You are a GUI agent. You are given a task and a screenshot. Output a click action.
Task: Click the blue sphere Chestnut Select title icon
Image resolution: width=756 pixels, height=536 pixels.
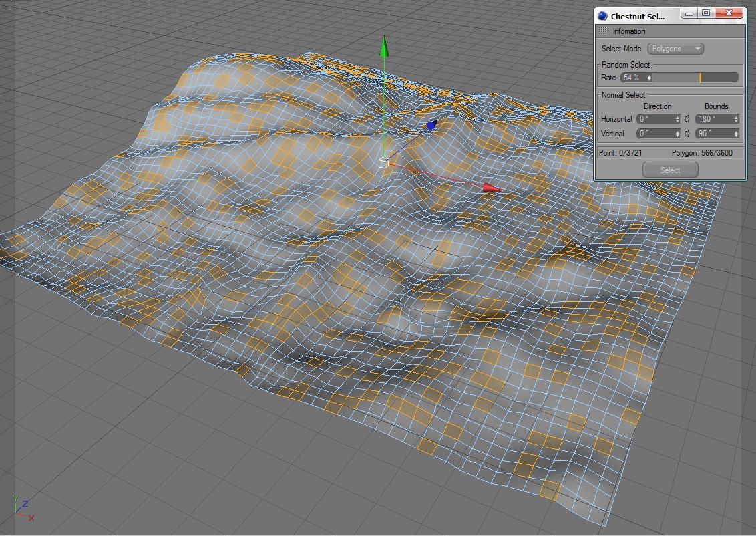click(x=602, y=16)
